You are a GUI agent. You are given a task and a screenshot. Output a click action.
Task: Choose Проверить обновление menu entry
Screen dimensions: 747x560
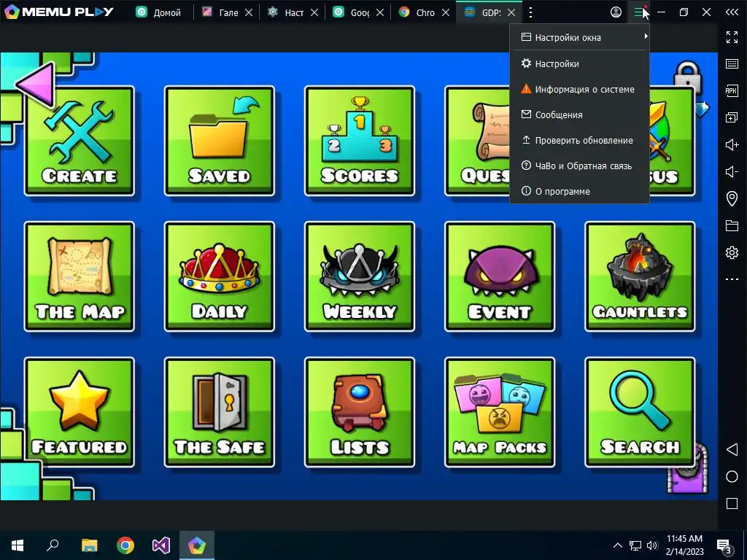pos(579,141)
